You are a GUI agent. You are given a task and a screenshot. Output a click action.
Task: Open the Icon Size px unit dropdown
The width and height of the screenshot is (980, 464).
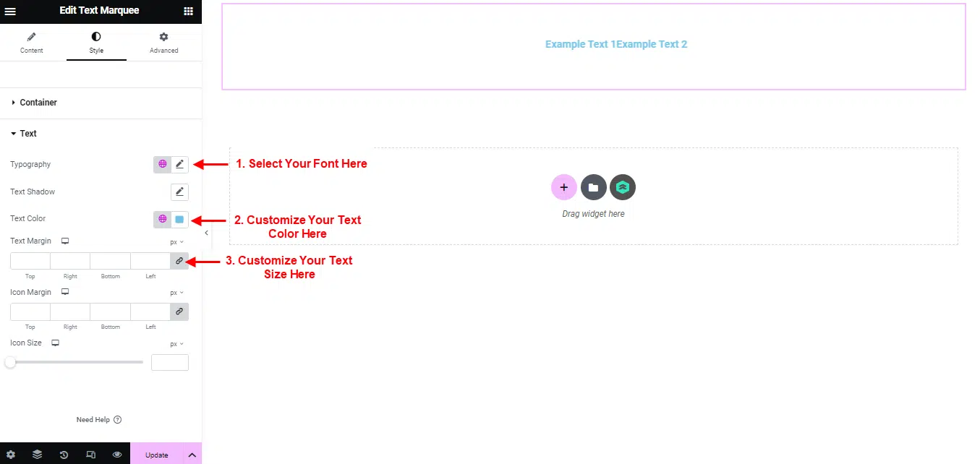tap(177, 344)
